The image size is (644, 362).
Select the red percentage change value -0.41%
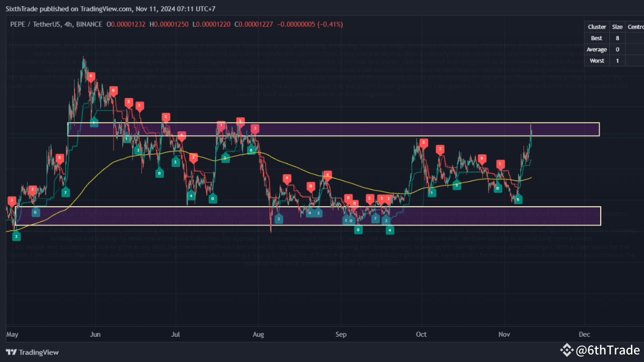(x=328, y=24)
